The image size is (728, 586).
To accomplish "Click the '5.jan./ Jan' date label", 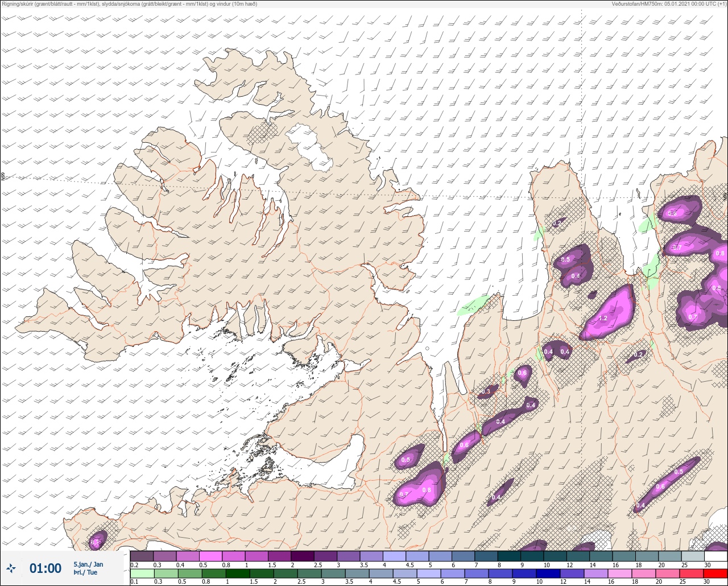I will (x=88, y=564).
